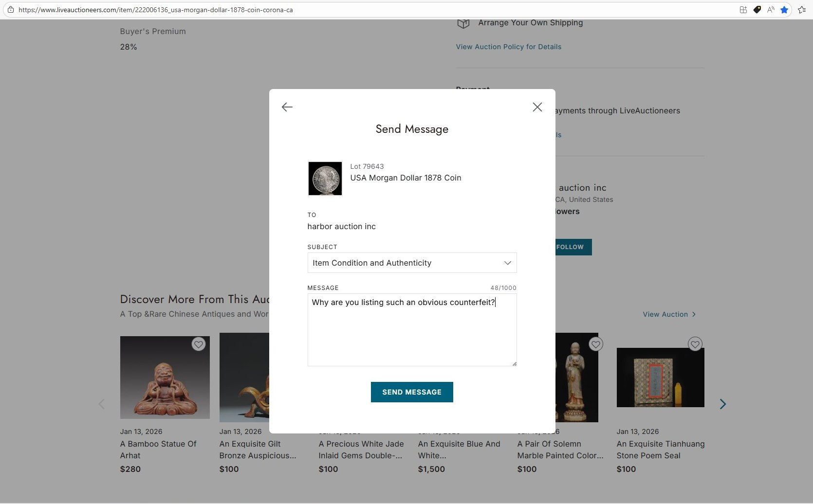Click the dropdown chevron beside Item Condition
813x504 pixels.
[x=508, y=263]
